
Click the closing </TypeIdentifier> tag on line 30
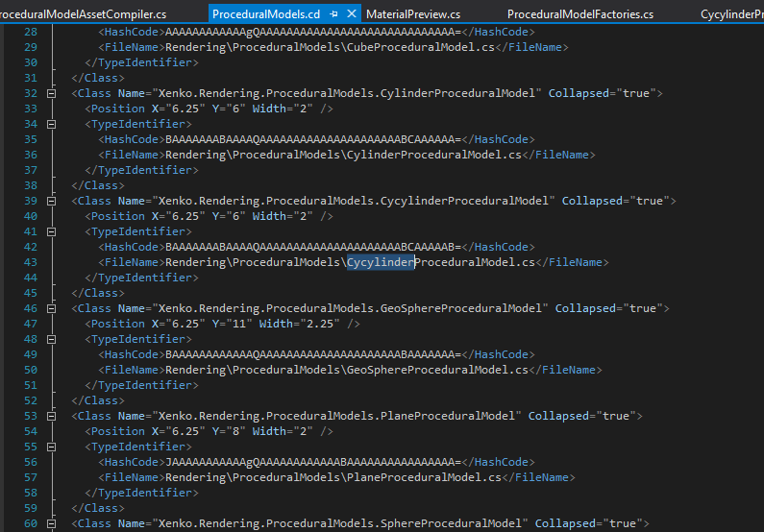(x=142, y=62)
